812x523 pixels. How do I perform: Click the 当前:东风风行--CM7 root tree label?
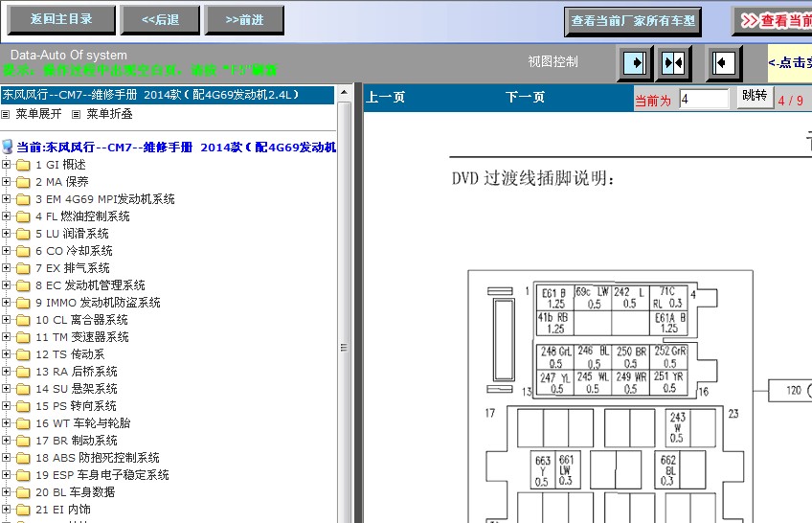click(176, 148)
